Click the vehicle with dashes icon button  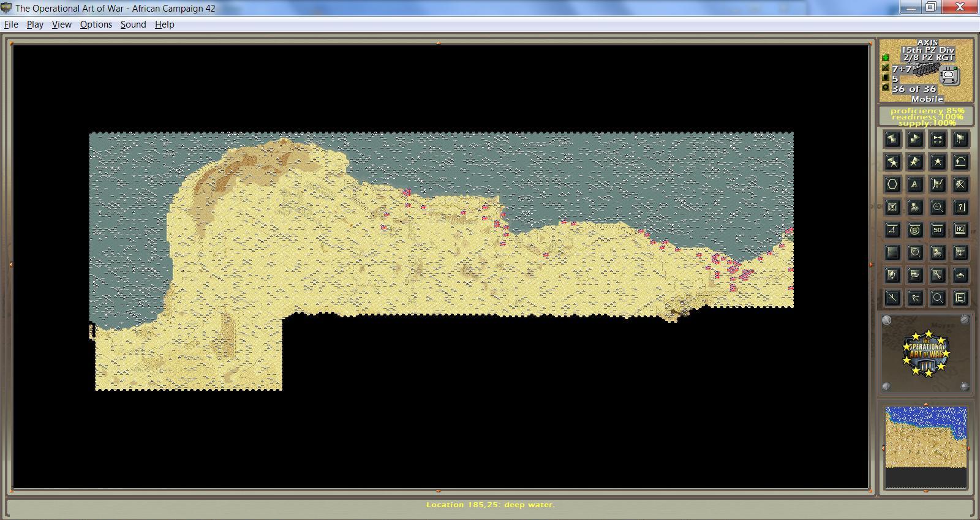click(915, 275)
